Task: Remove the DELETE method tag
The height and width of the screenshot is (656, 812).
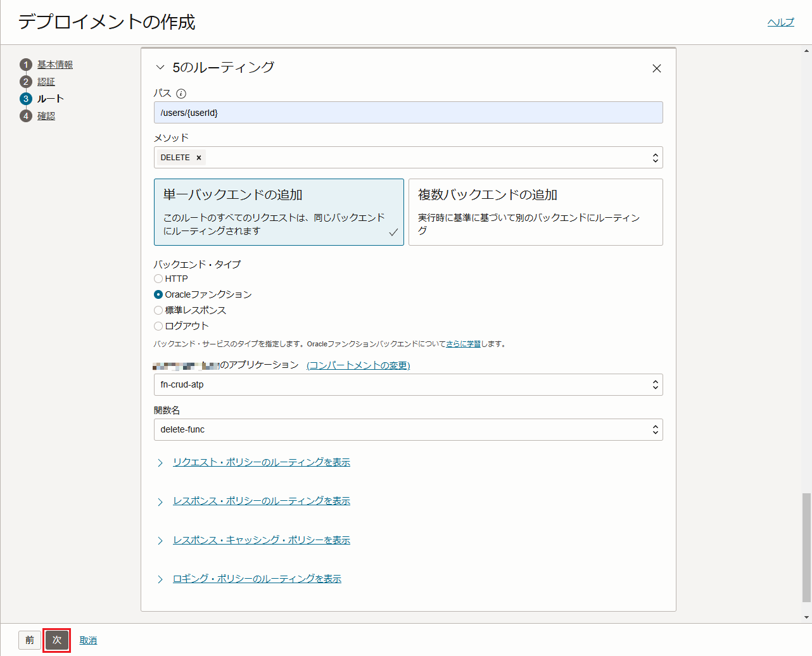Action: [x=199, y=158]
